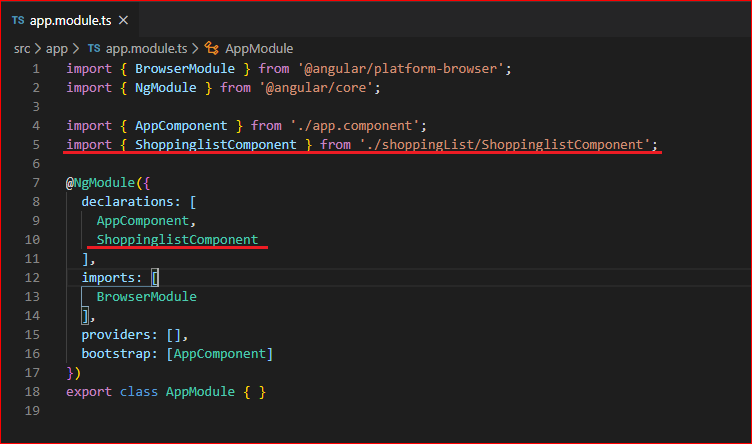Click the TS icon in the breadcrumb
This screenshot has width=752, height=444.
(x=94, y=48)
